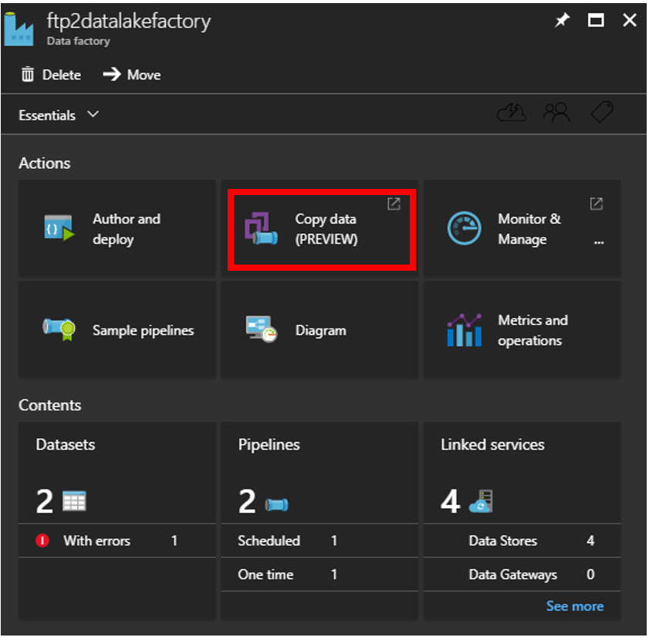Click the Author and deploy code icon
649x644 pixels.
click(59, 227)
